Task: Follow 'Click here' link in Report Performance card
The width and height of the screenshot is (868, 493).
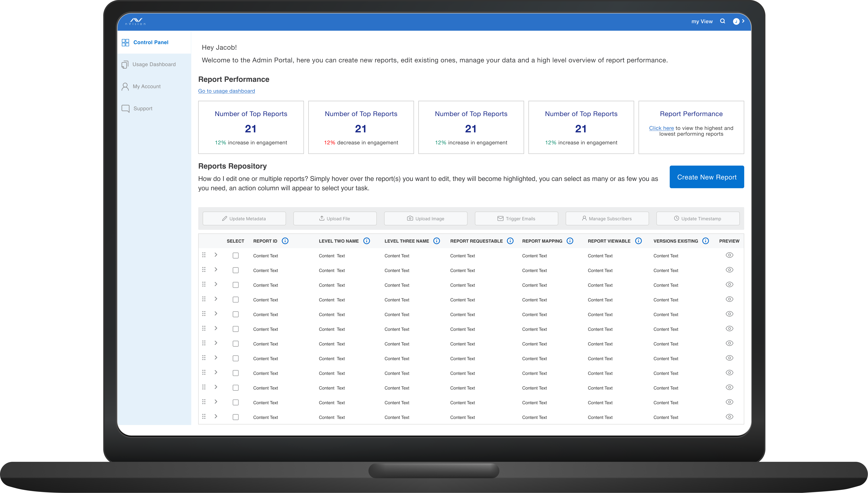Action: 661,128
